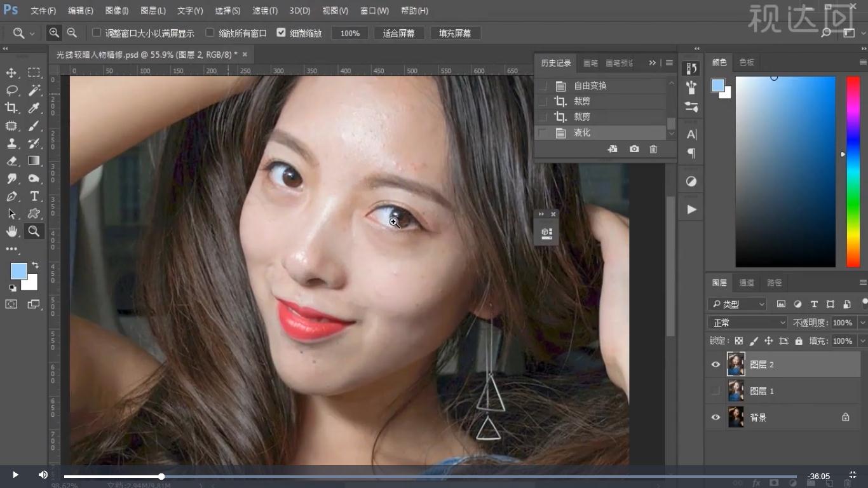Viewport: 868px width, 488px height.
Task: Select the Eyedropper tool
Action: (x=34, y=108)
